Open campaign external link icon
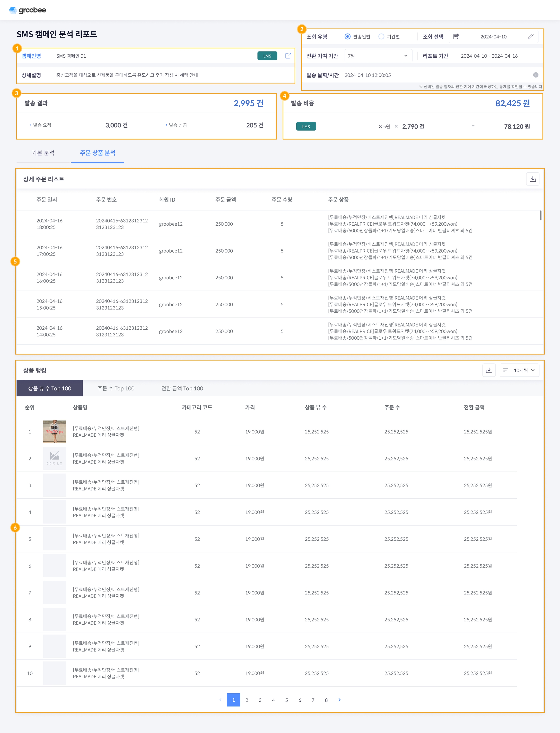This screenshot has width=560, height=733. 288,56
